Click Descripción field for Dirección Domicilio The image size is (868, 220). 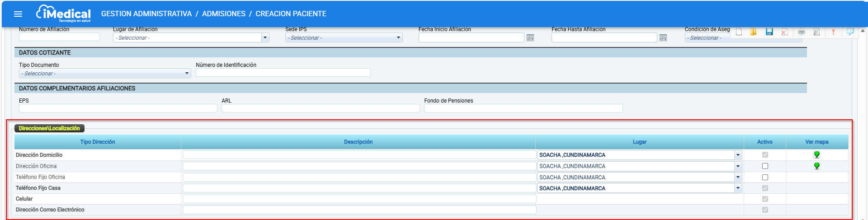pyautogui.click(x=359, y=155)
